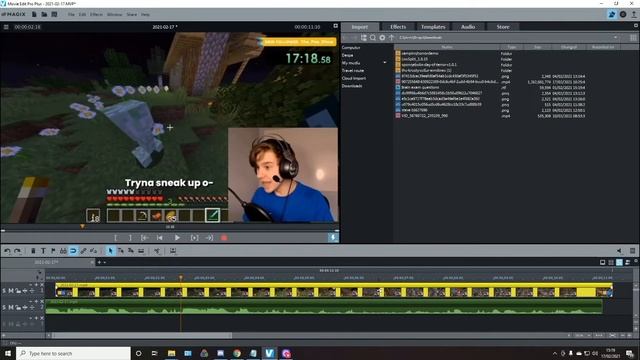This screenshot has width=640, height=360.
Task: Search files with the magnifier icon
Action: pos(373,38)
